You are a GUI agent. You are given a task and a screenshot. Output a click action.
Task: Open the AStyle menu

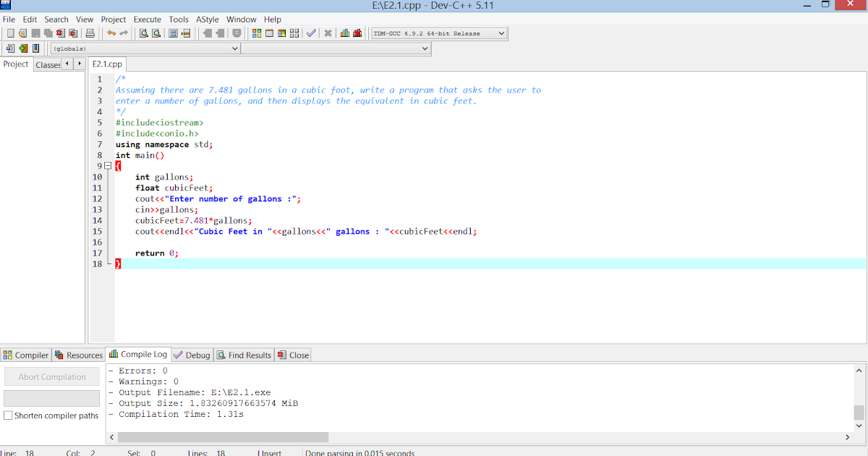click(208, 20)
